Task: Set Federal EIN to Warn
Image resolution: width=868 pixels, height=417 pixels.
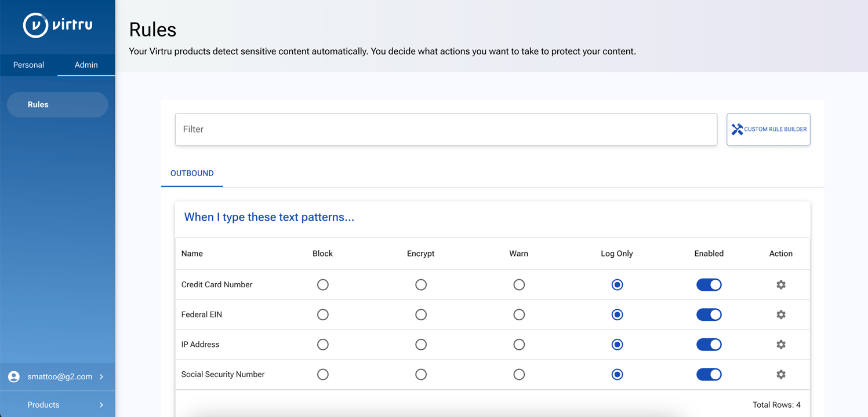Action: 519,314
